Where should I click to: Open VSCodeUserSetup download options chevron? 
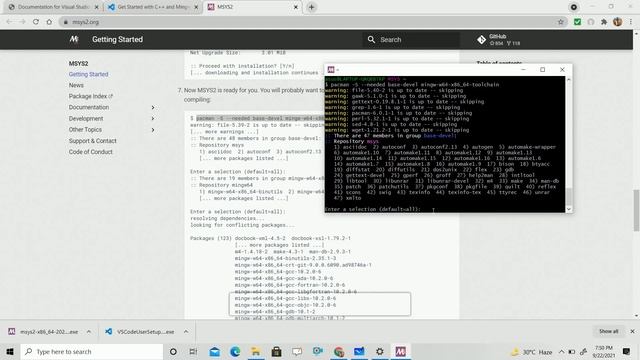click(186, 332)
